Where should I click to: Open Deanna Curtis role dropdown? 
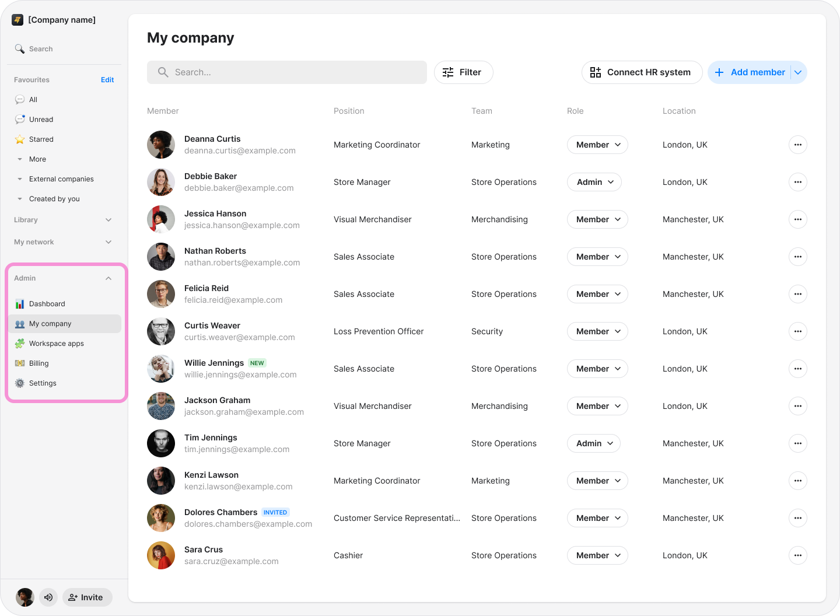597,145
